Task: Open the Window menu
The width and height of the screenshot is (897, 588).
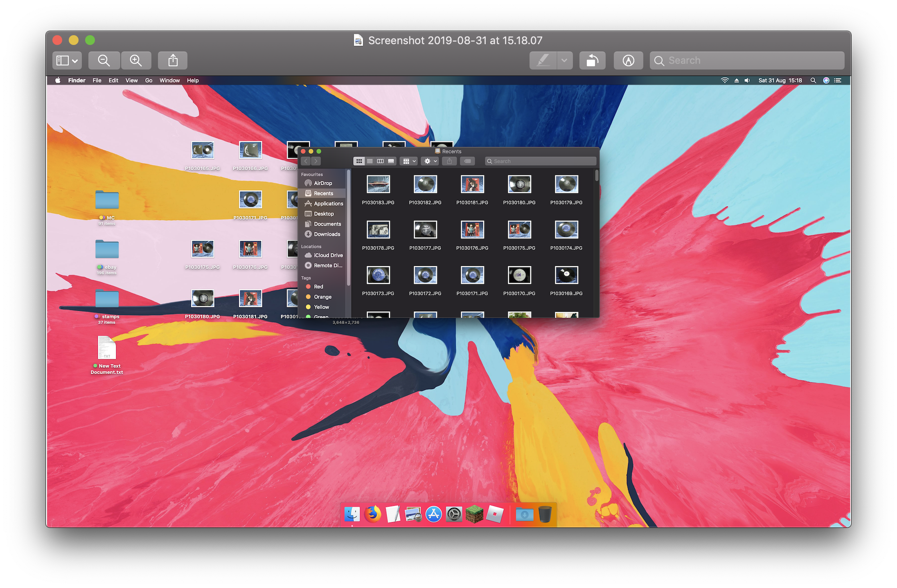Action: click(x=169, y=81)
